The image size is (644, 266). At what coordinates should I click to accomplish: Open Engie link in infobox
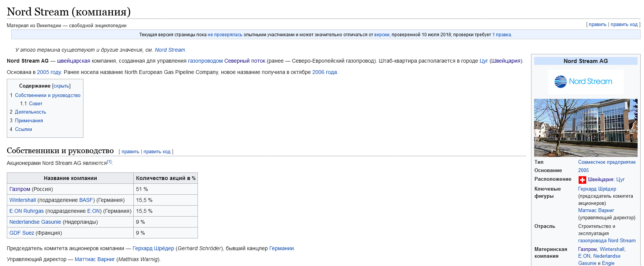(608, 263)
